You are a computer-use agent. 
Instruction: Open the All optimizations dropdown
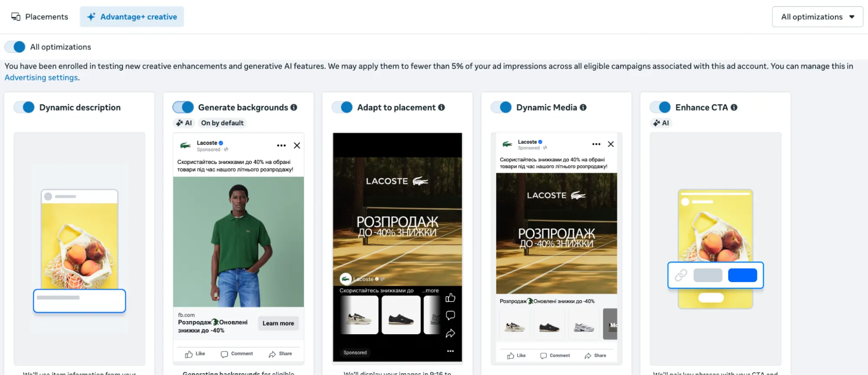[x=817, y=17]
